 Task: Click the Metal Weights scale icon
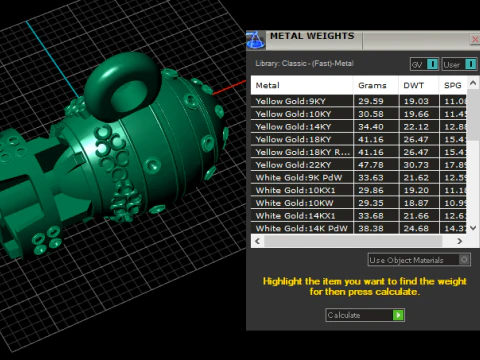coord(255,40)
